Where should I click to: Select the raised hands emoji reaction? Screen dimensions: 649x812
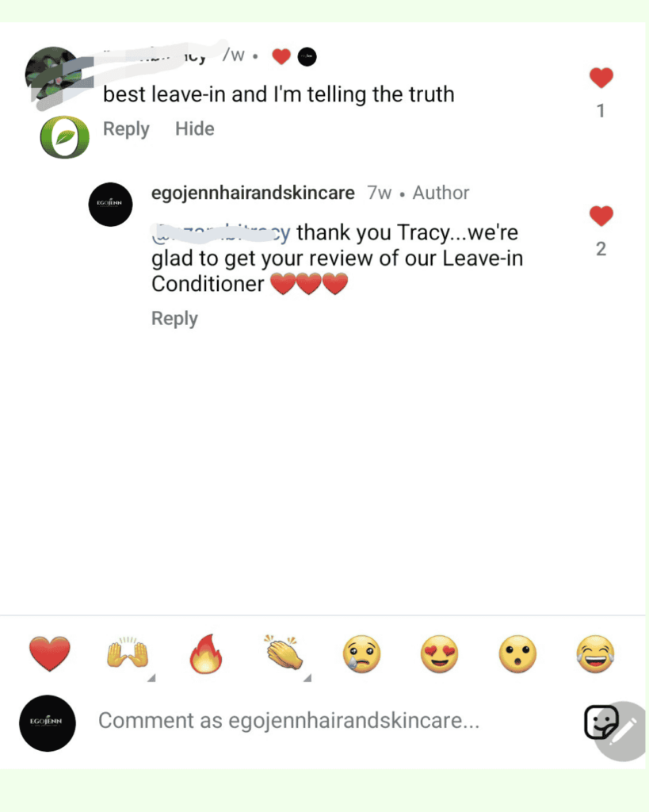(128, 653)
